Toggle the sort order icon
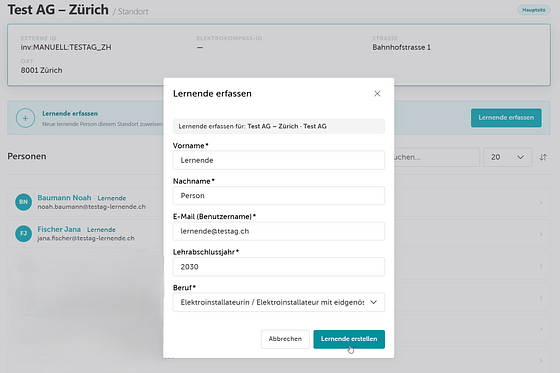The image size is (560, 373). click(x=543, y=157)
